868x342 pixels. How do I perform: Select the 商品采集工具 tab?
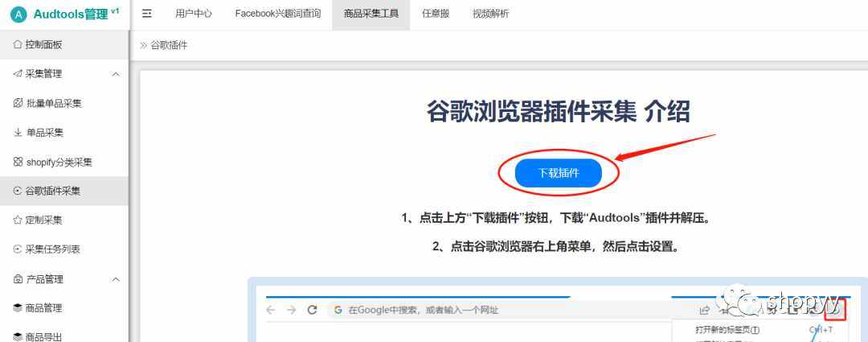point(371,14)
